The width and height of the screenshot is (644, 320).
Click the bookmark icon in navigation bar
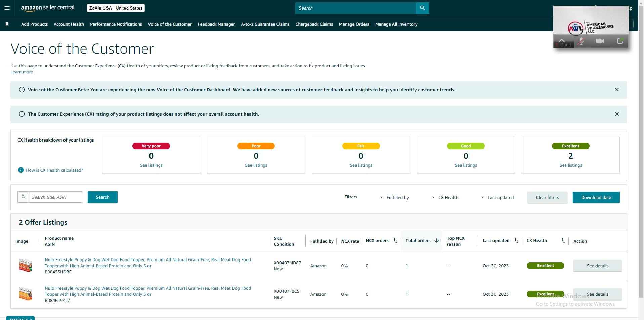[x=7, y=24]
